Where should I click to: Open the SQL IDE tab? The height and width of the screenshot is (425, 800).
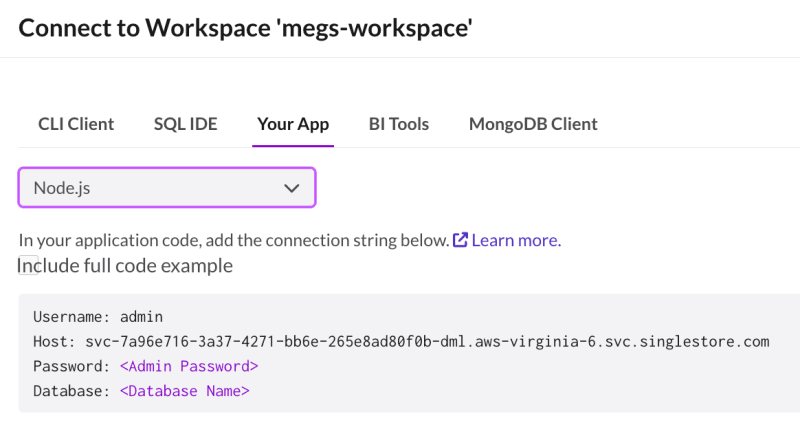[x=186, y=124]
